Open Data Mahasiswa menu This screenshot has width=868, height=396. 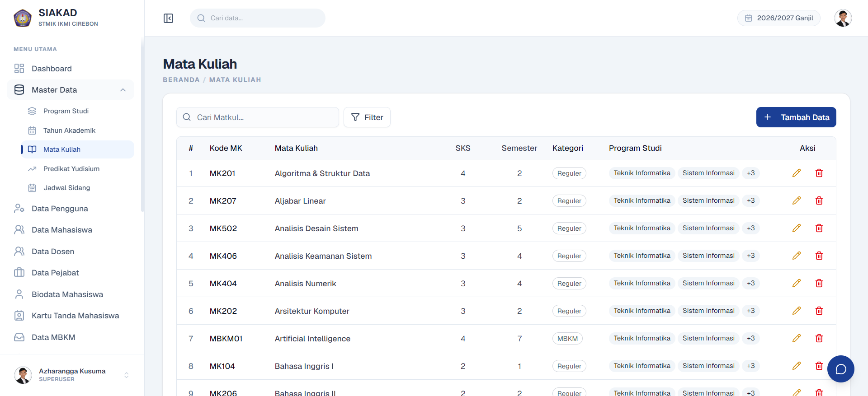[71, 230]
